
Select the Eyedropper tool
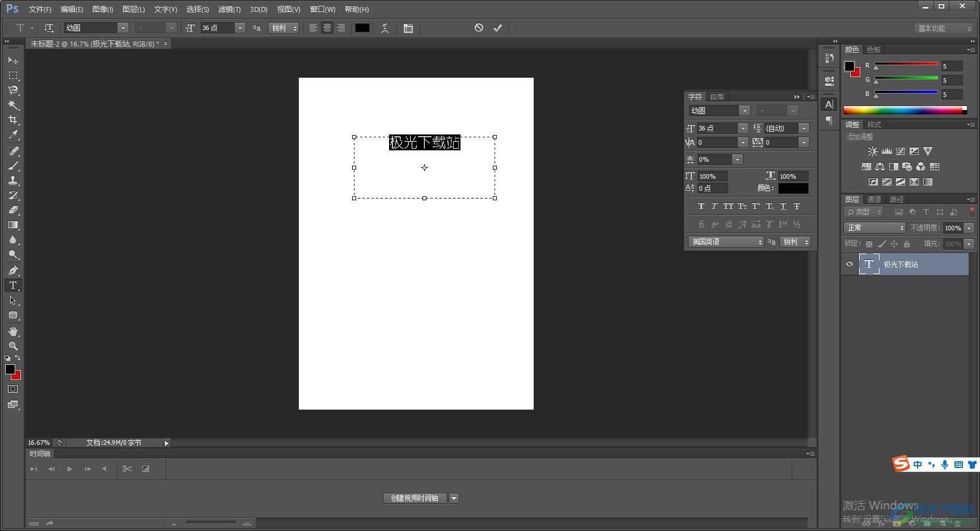(x=13, y=134)
